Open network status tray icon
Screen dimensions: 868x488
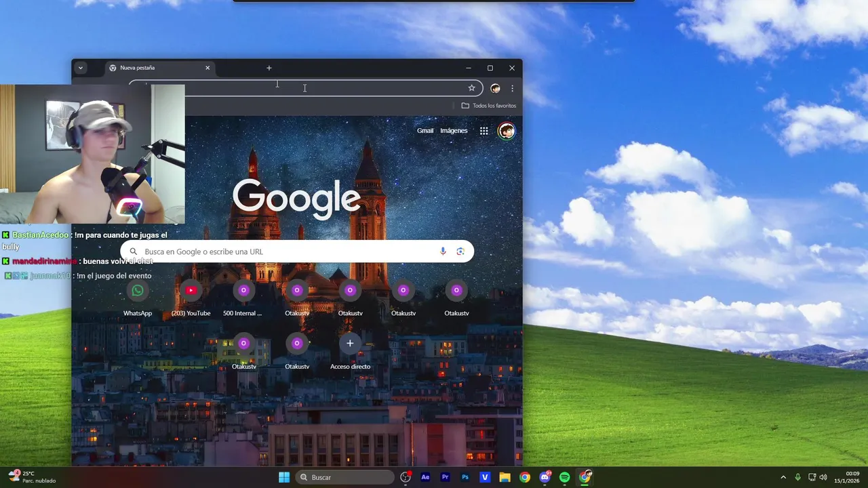812,477
